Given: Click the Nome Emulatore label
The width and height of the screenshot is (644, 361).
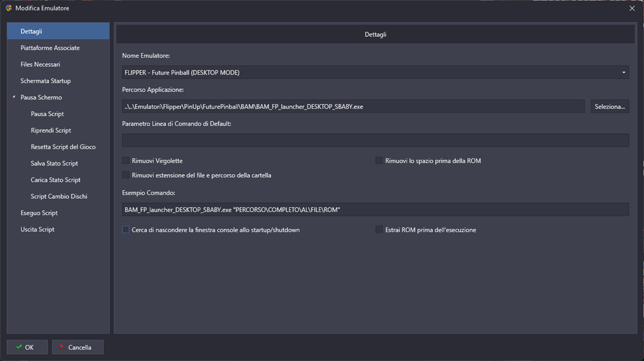Looking at the screenshot, I should 146,56.
